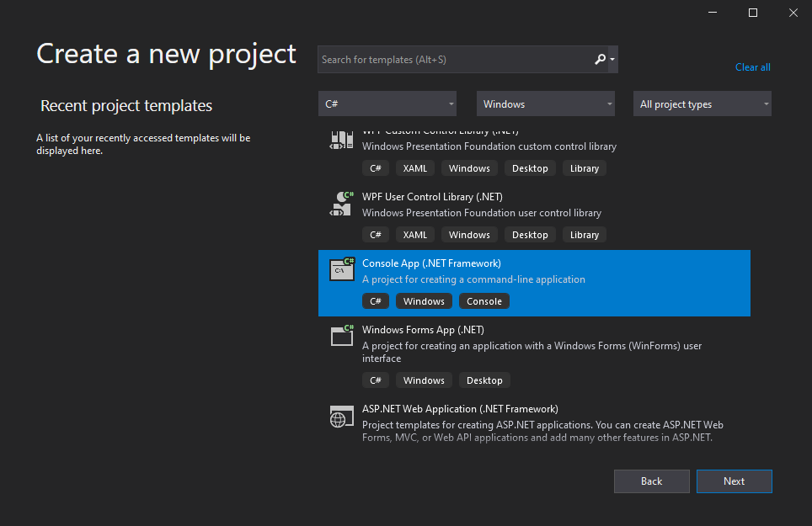Image resolution: width=812 pixels, height=526 pixels.
Task: Maximize the Create a new project window
Action: 753,13
